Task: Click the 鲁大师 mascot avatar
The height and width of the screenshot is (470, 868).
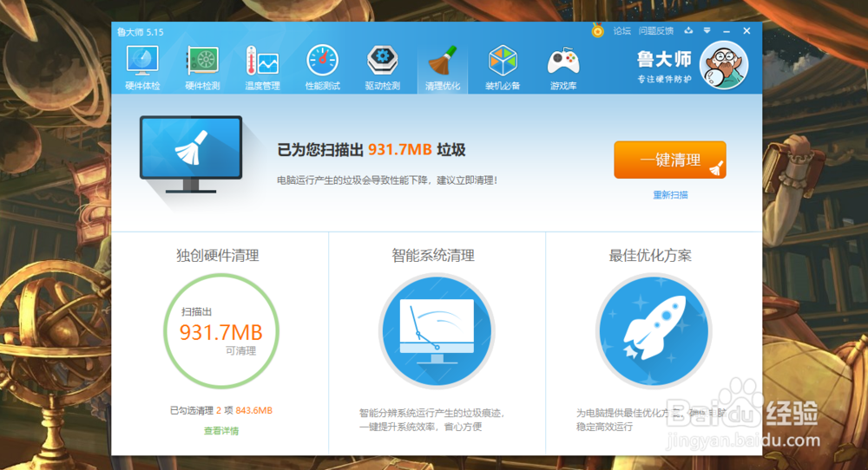Action: [x=724, y=65]
